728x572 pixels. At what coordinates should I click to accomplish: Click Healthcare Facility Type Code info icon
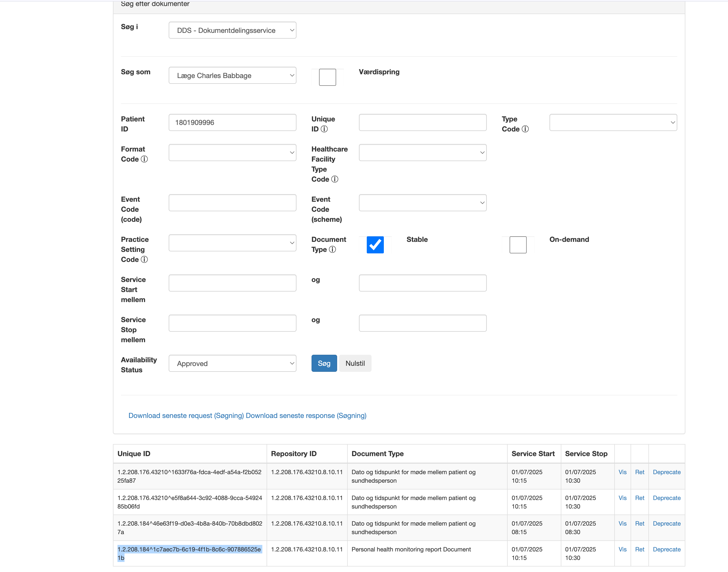[x=334, y=179]
